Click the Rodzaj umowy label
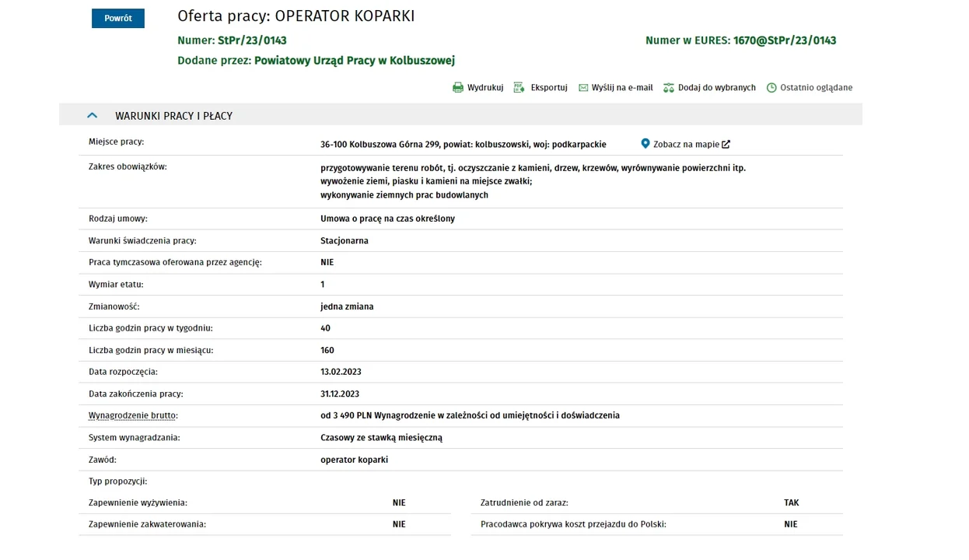 (x=118, y=219)
